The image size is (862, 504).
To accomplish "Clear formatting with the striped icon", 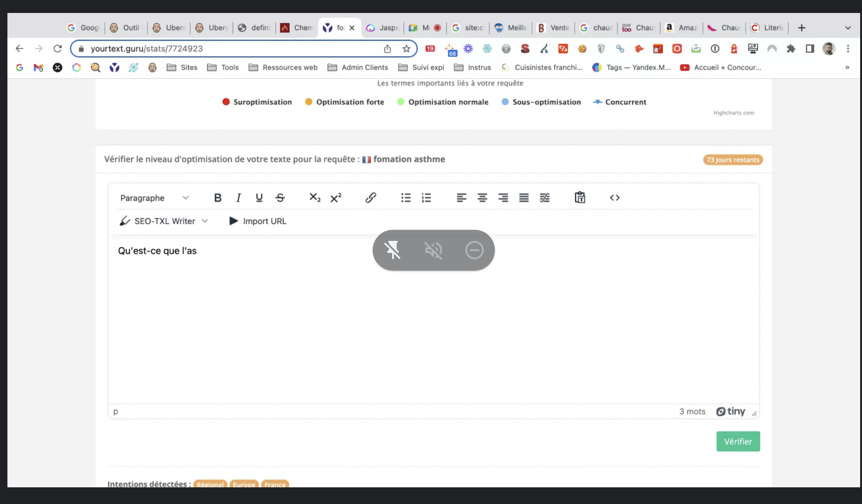I will pyautogui.click(x=545, y=198).
